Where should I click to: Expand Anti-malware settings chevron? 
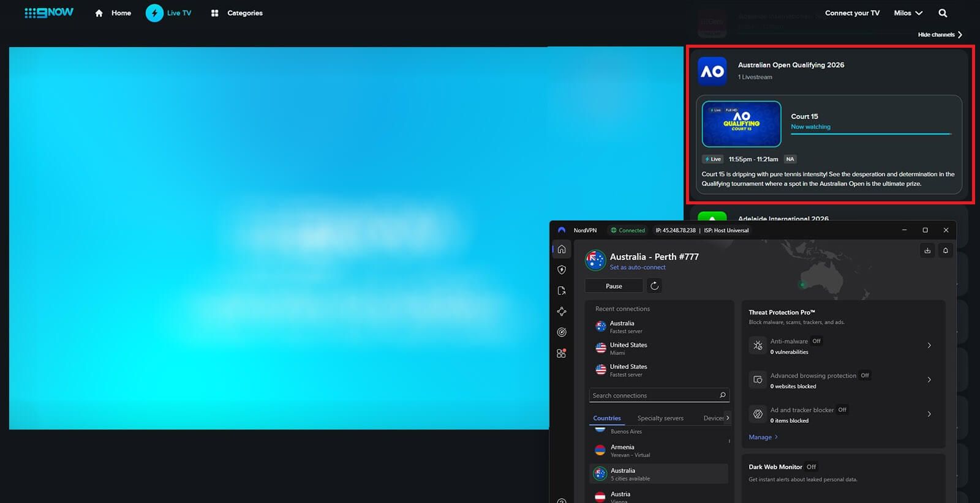pos(929,346)
